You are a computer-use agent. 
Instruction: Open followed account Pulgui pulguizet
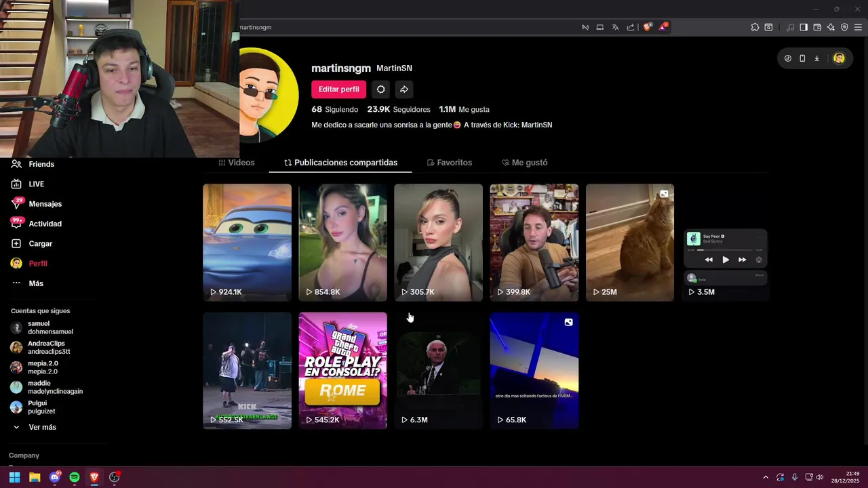[34, 407]
